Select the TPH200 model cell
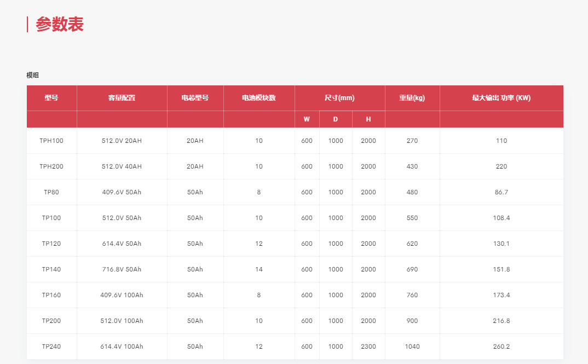This screenshot has width=588, height=364. pyautogui.click(x=51, y=166)
